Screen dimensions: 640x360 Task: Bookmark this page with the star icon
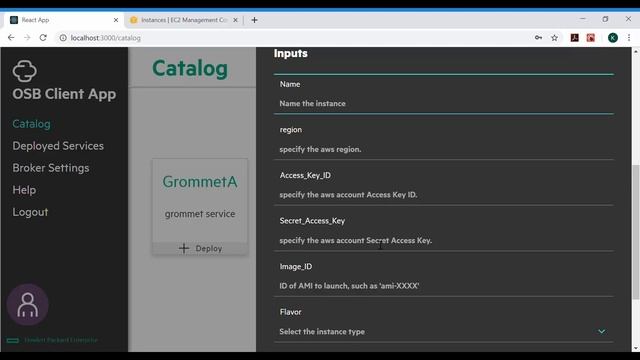click(554, 38)
